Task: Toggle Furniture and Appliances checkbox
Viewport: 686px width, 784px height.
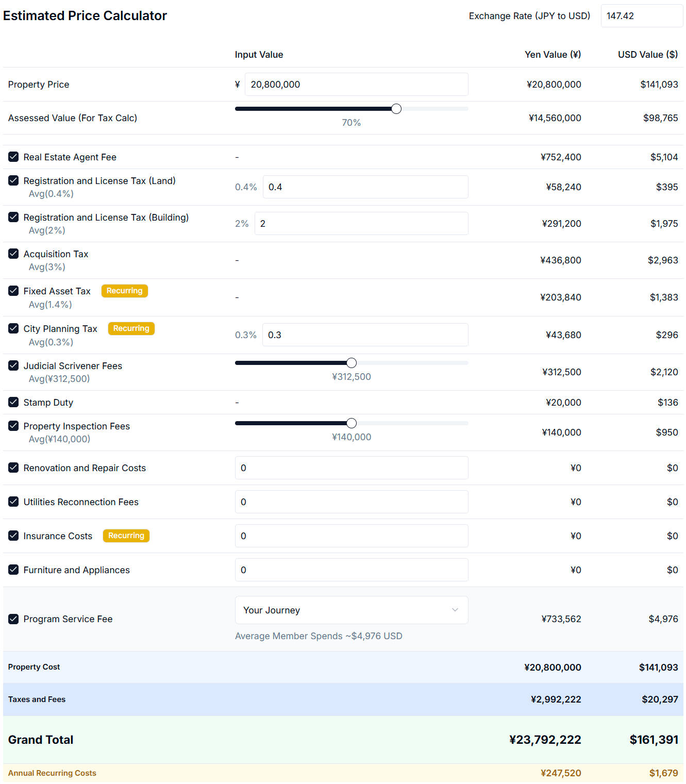Action: pos(13,570)
